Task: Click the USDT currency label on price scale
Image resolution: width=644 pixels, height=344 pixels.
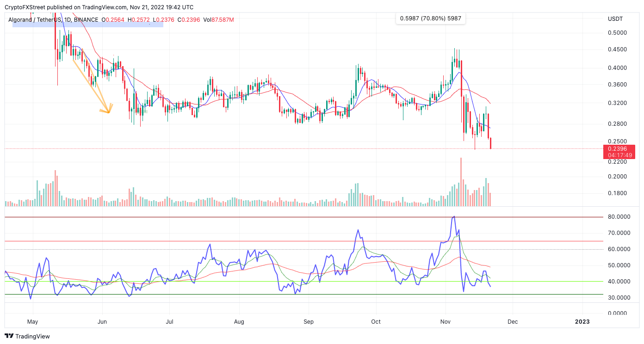Action: 615,18
